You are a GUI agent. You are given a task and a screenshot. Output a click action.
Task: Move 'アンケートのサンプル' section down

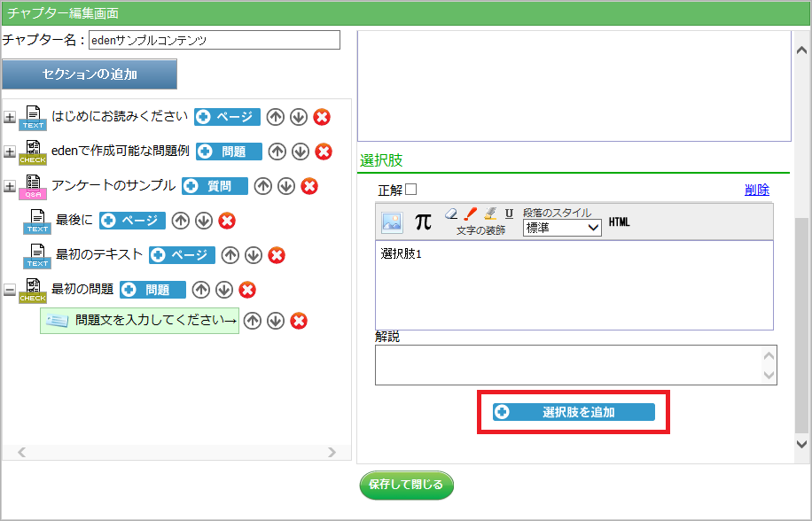(x=286, y=186)
